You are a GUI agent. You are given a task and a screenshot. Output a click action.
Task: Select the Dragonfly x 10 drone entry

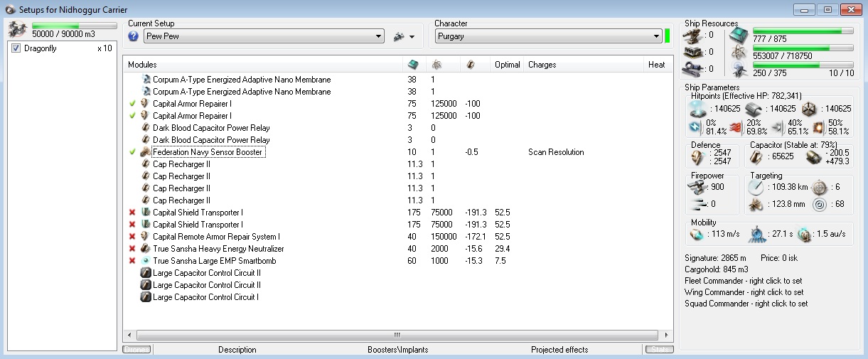62,48
